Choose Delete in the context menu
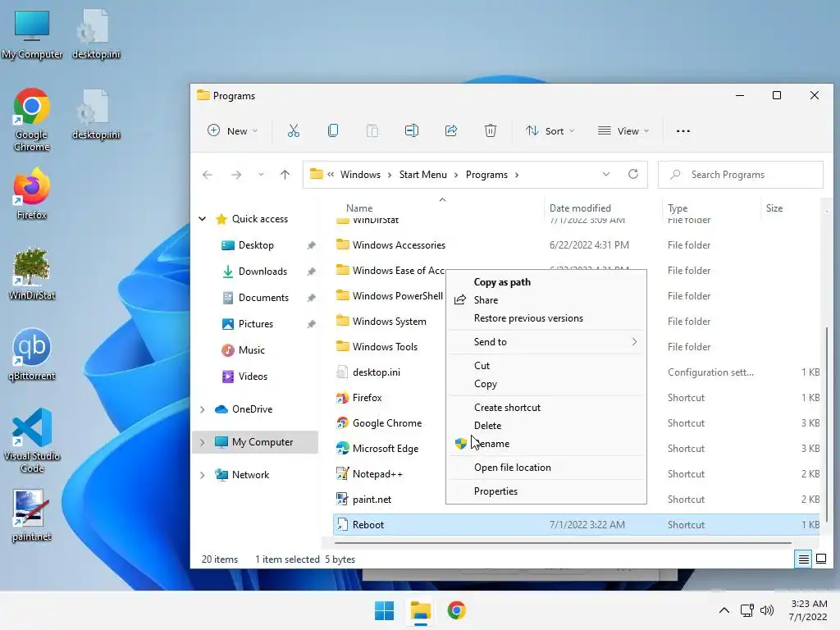This screenshot has width=840, height=630. click(x=546, y=426)
